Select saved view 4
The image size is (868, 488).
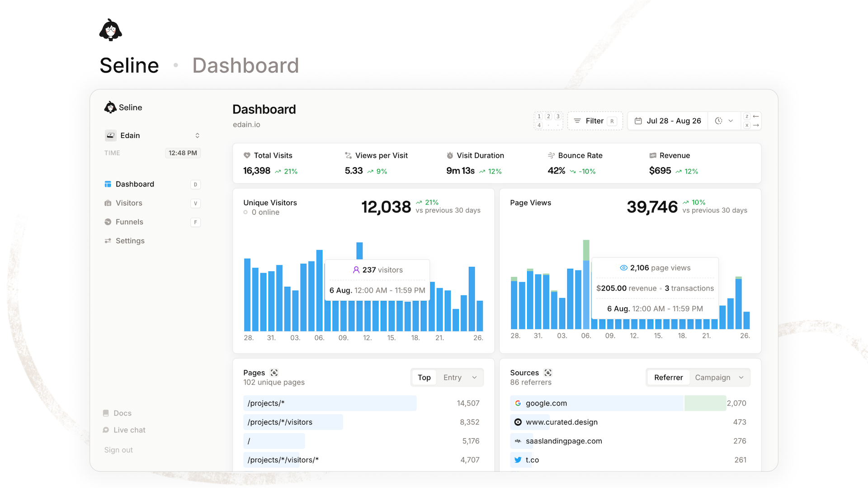pyautogui.click(x=539, y=126)
